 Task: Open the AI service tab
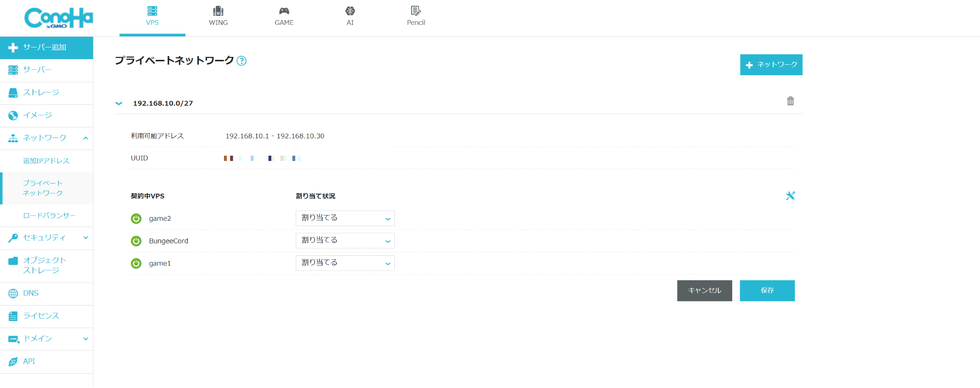[350, 16]
